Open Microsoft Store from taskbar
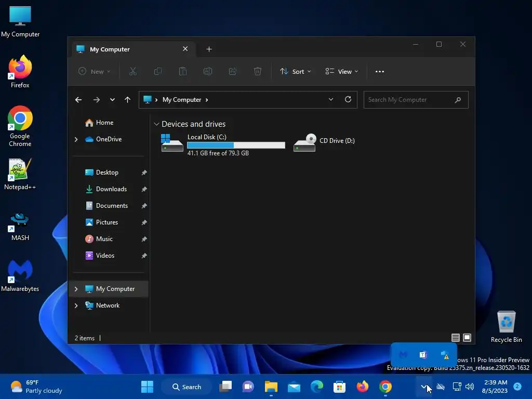The height and width of the screenshot is (399, 532). (340, 387)
